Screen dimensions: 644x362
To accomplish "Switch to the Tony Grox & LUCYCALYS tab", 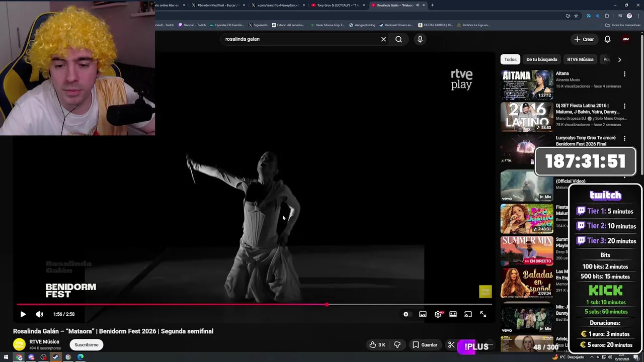I will point(338,5).
